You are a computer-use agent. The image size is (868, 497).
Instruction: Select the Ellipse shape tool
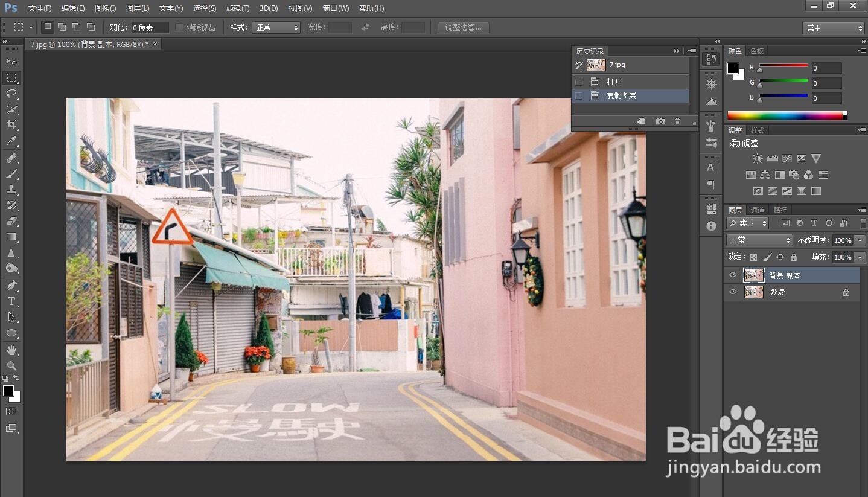(11, 333)
